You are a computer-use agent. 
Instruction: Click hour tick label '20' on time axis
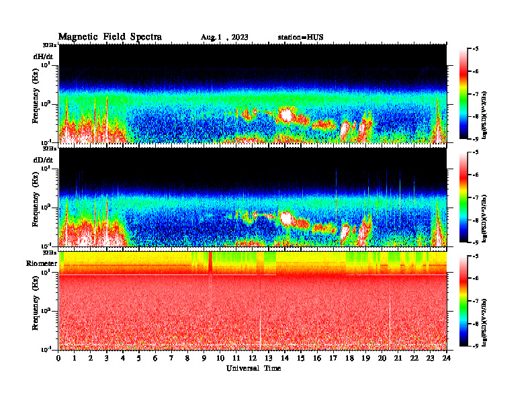point(382,359)
